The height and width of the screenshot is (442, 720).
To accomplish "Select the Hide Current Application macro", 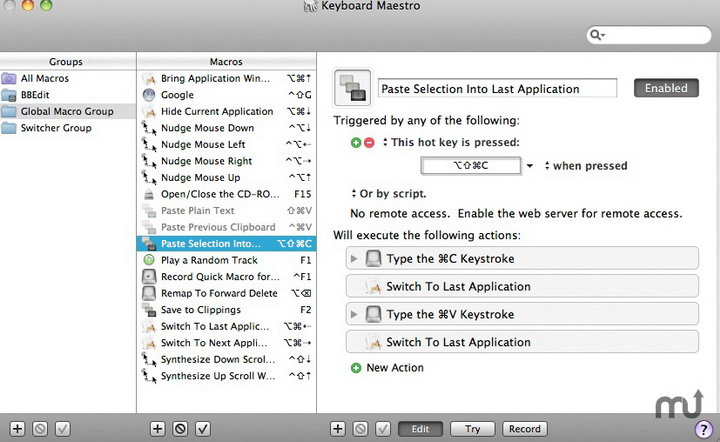I will tap(226, 112).
